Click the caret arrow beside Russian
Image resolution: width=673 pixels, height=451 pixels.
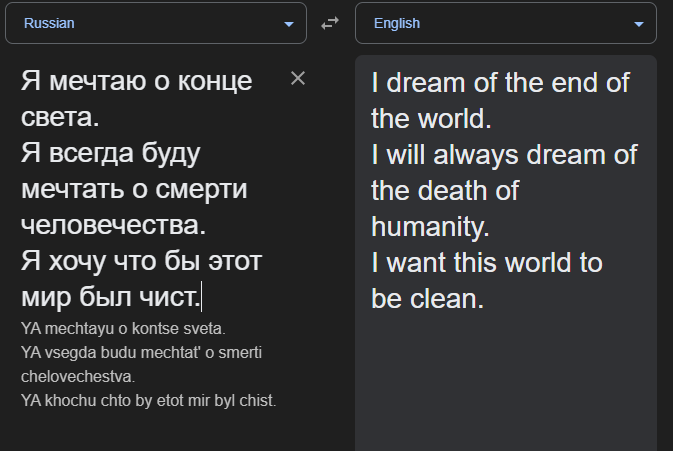[289, 24]
